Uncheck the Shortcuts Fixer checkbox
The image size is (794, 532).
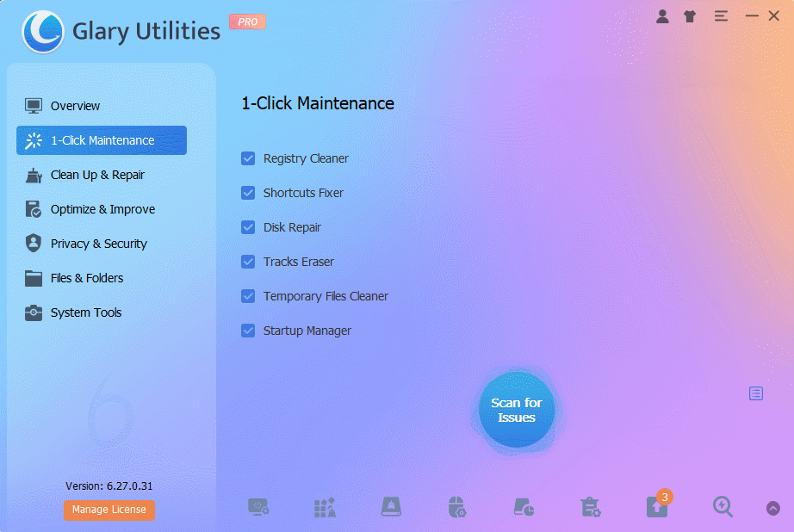click(248, 193)
